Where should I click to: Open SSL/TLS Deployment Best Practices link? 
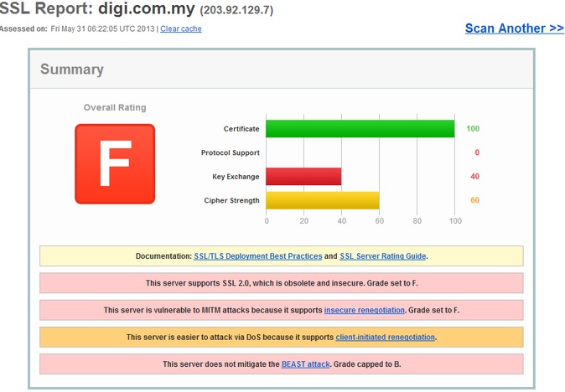pos(258,256)
